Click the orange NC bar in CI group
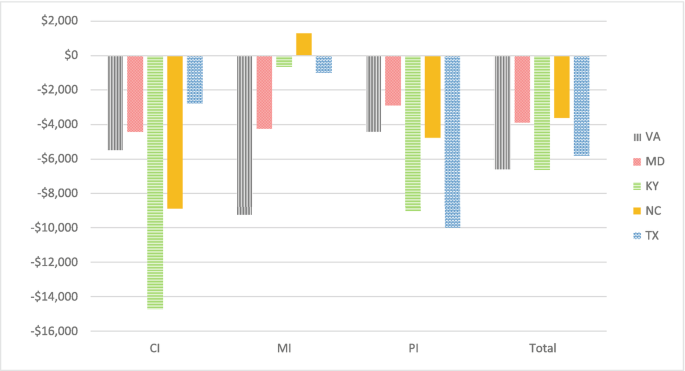 tap(175, 132)
